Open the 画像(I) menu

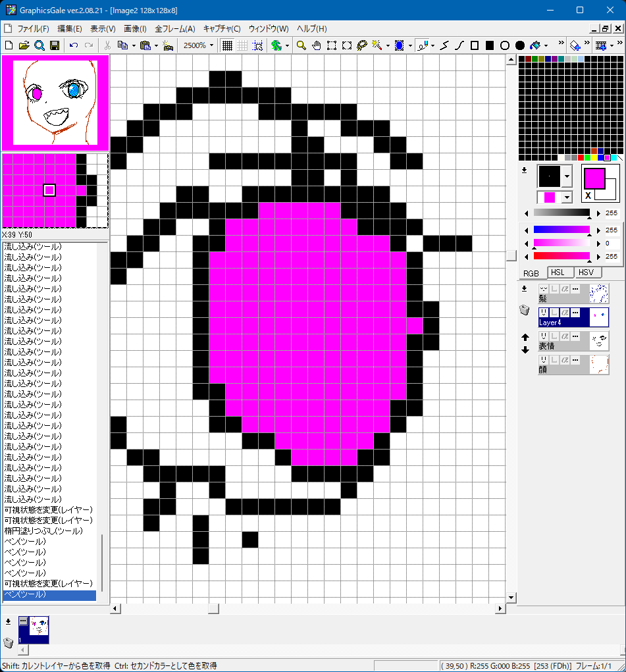[135, 29]
